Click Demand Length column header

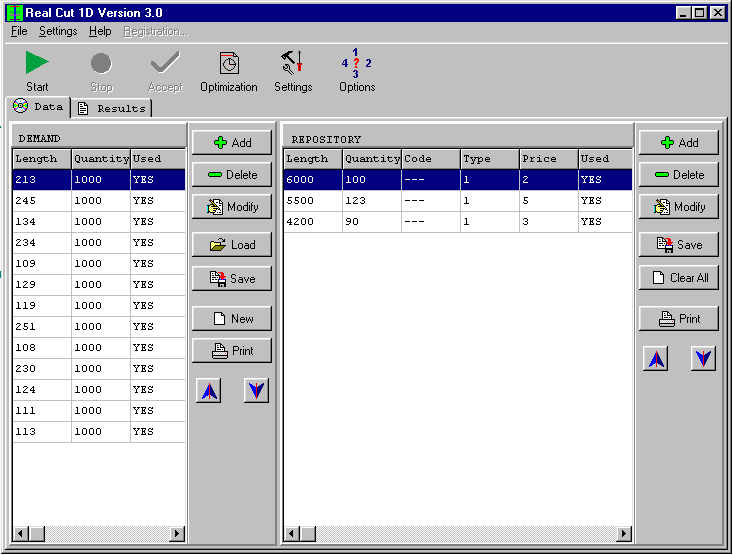tap(42, 159)
